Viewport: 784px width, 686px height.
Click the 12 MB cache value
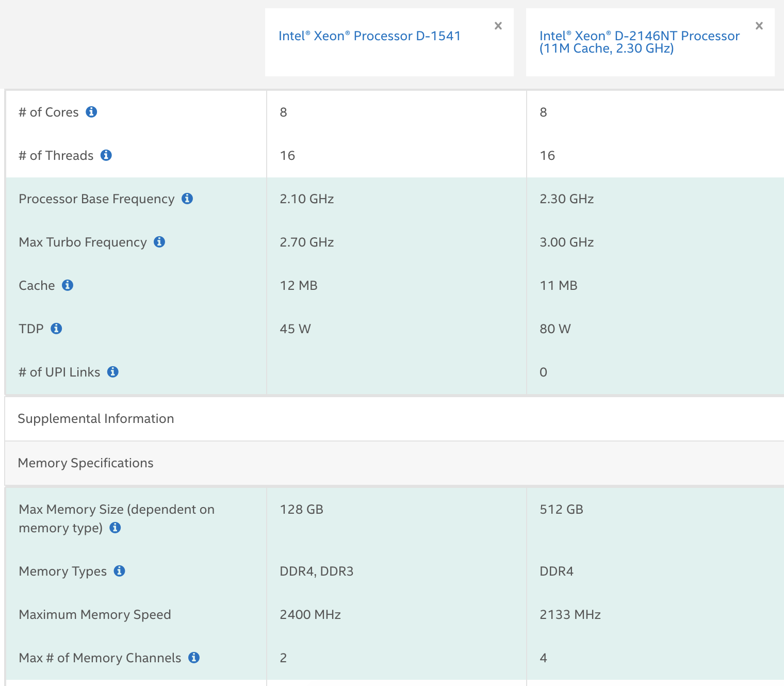[299, 285]
